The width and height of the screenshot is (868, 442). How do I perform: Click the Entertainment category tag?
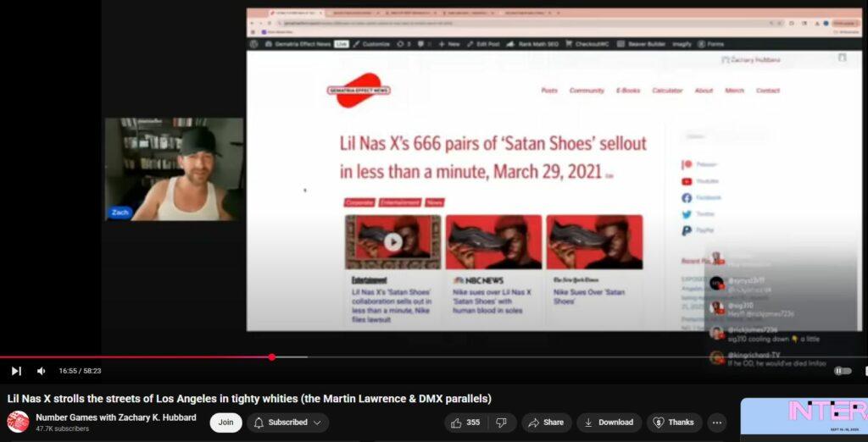pyautogui.click(x=400, y=202)
